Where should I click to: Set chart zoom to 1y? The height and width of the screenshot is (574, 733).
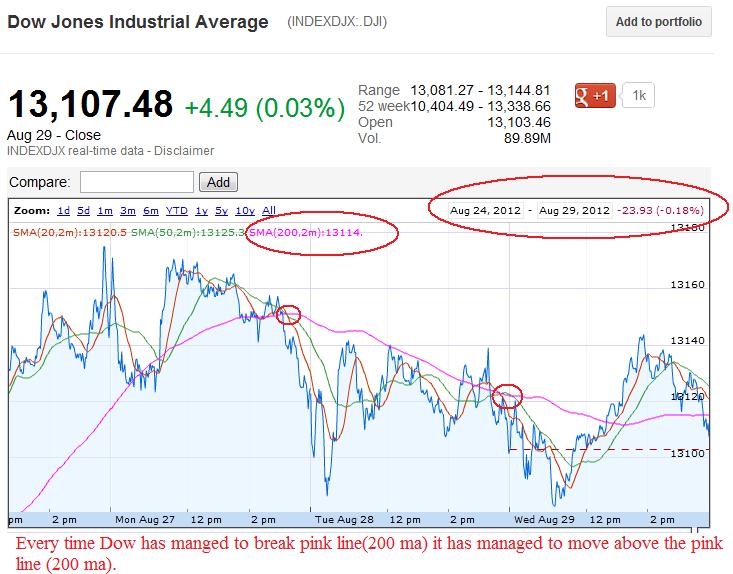[201, 211]
